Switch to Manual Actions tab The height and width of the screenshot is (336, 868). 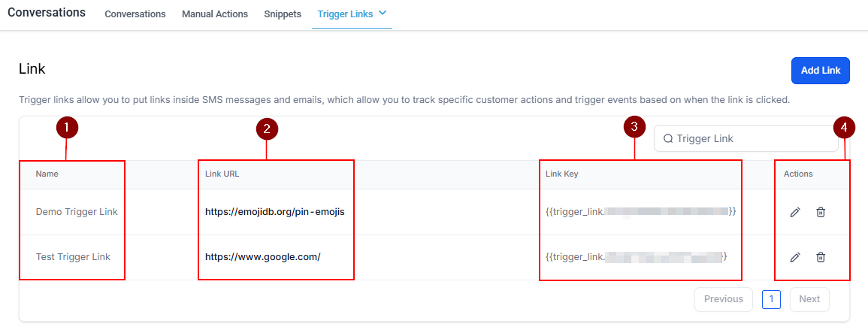pos(215,14)
